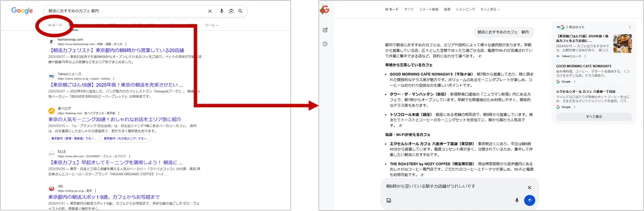Open the ツール dropdown

[211, 25]
